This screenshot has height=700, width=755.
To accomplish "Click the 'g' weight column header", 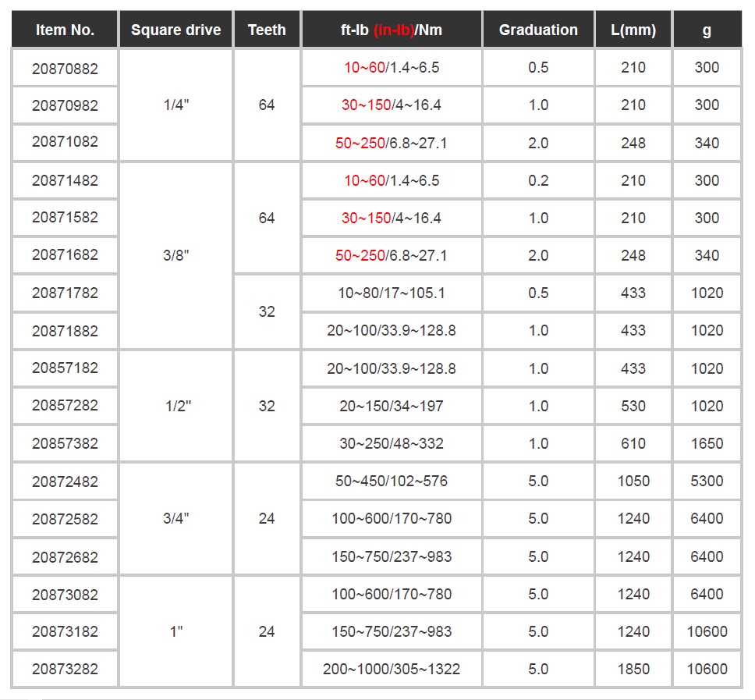I will (x=707, y=30).
